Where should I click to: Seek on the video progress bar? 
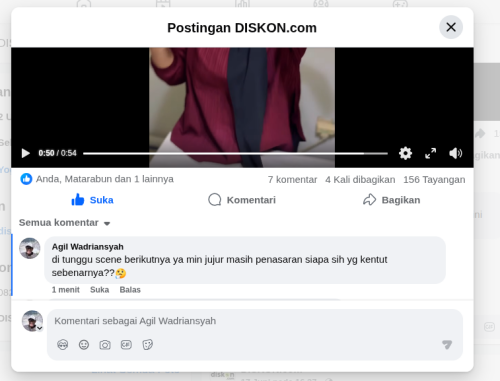[x=235, y=154]
